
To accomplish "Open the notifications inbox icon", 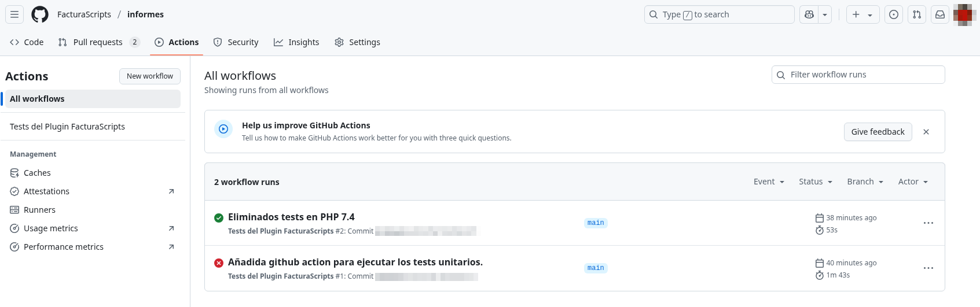I will coord(940,14).
